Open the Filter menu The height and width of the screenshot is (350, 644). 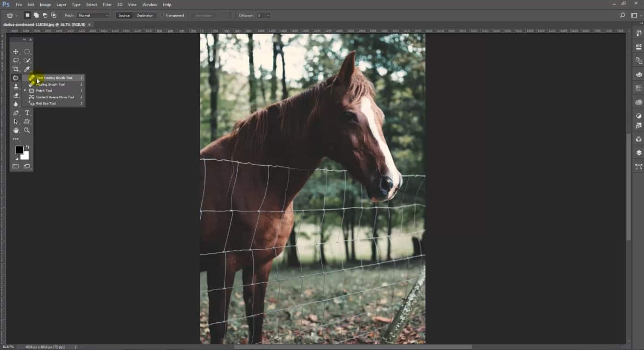107,4
